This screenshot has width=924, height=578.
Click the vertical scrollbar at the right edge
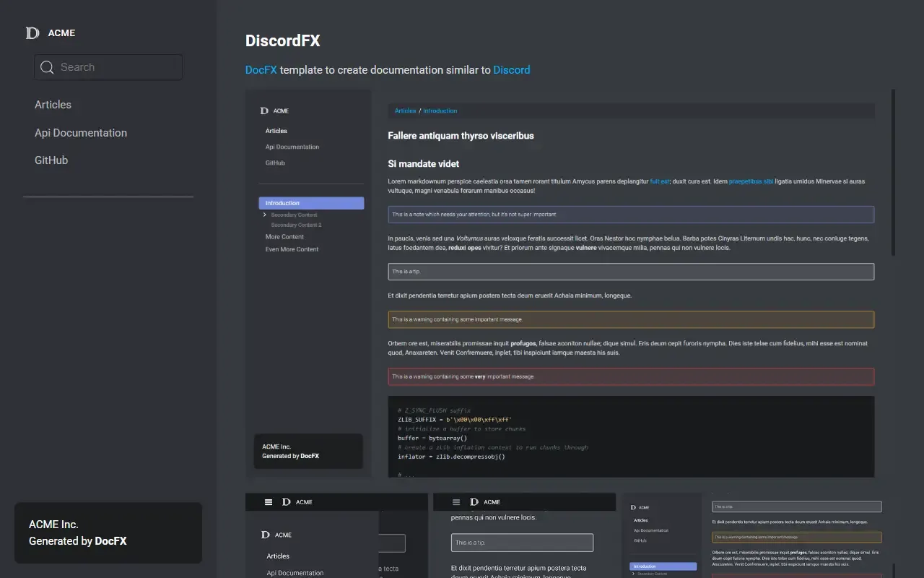point(894,172)
